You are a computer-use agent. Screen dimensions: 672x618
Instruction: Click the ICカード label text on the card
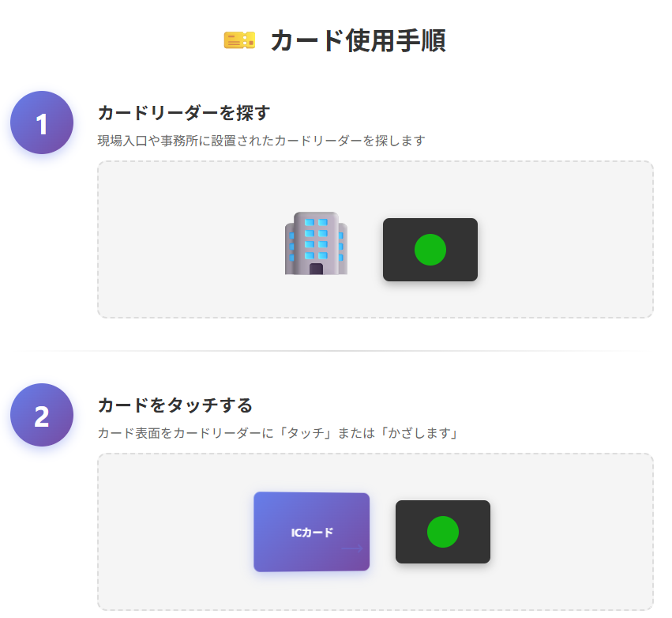pos(312,533)
